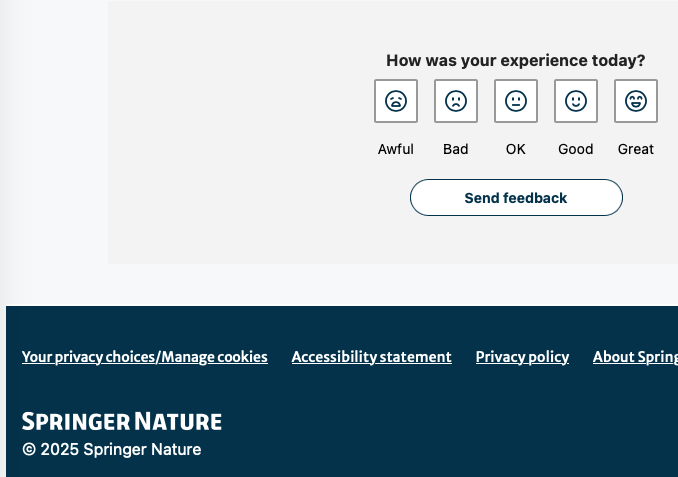The width and height of the screenshot is (678, 477).
Task: Pick the OK neutral face icon
Action: coord(516,101)
